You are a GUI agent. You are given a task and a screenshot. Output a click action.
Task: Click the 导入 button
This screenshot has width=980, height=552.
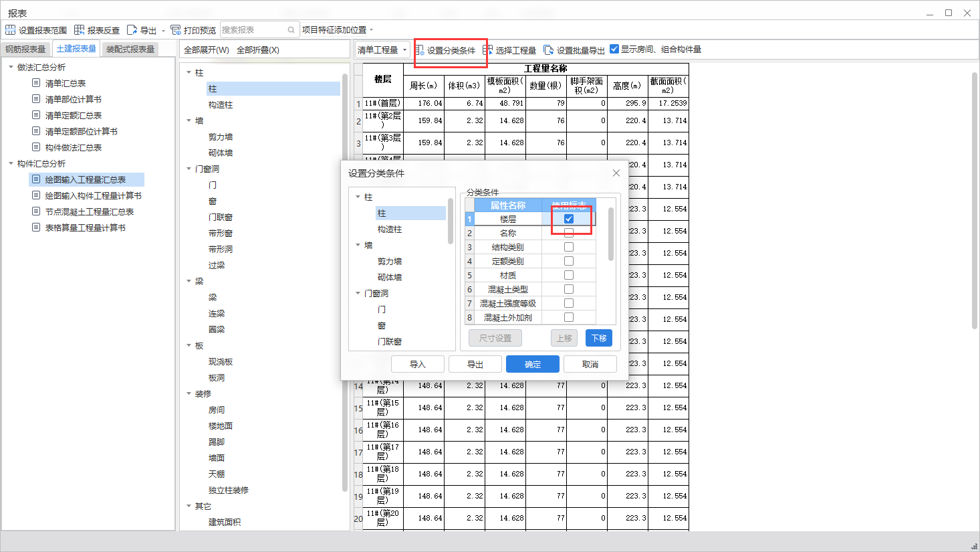click(418, 364)
